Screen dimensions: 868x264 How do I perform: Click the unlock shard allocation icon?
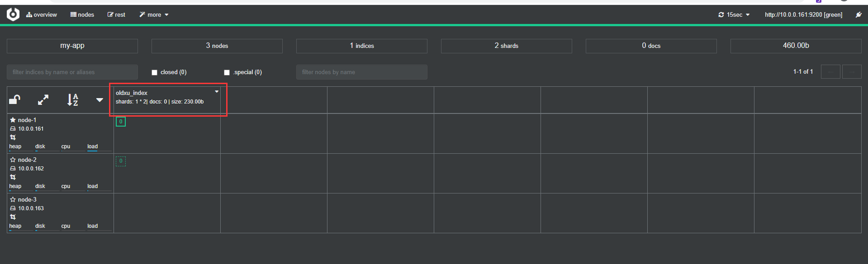[15, 99]
